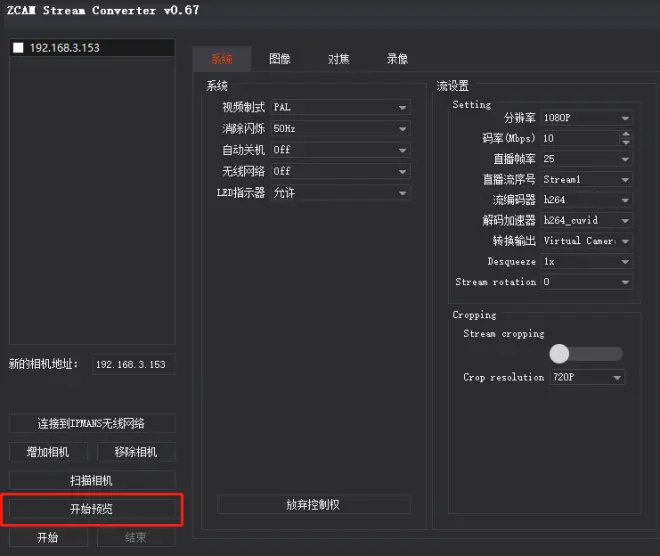Click the 新的相机地址 input field
This screenshot has width=660, height=556.
133,364
